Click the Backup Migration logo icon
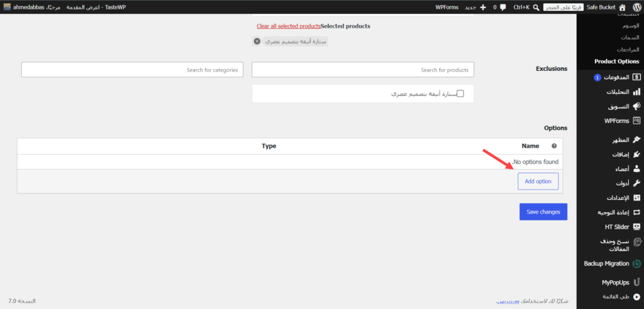 (636, 263)
